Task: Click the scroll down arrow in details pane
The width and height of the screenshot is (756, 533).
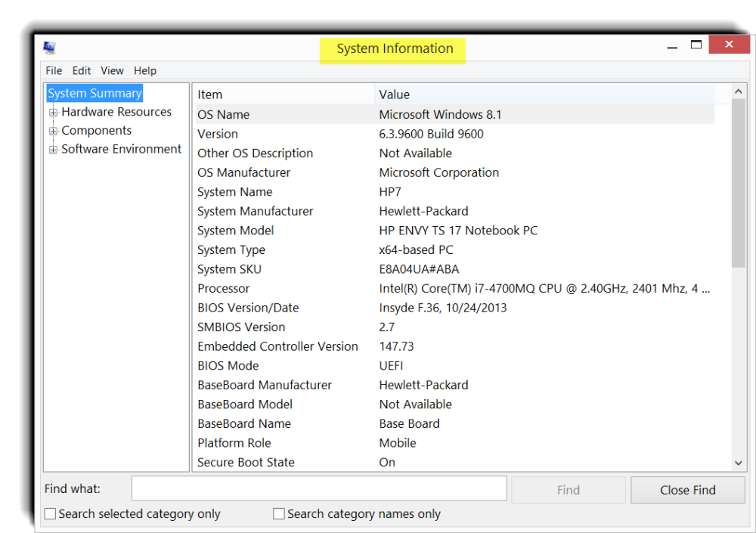Action: point(739,463)
